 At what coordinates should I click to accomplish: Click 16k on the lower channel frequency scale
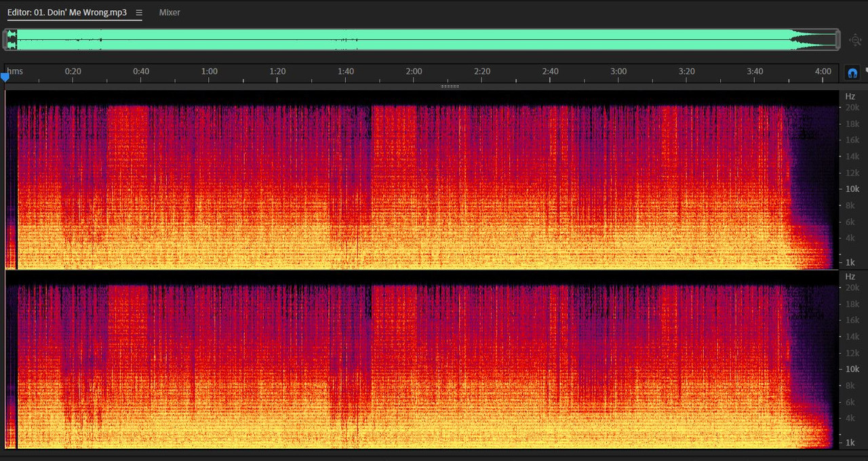[x=852, y=320]
